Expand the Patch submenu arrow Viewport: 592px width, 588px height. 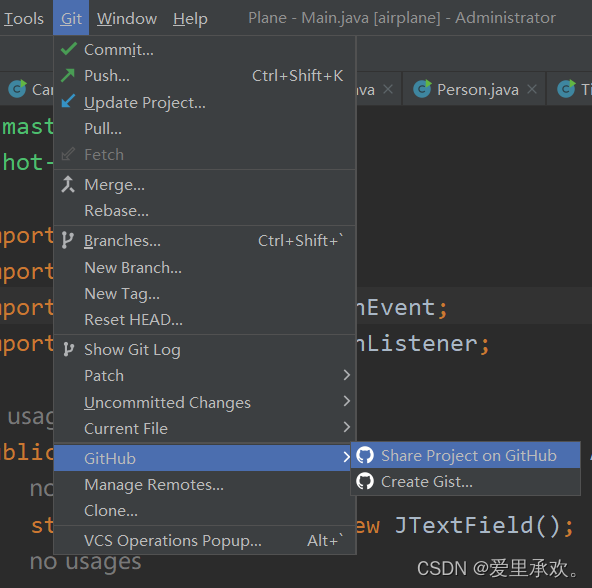point(347,375)
